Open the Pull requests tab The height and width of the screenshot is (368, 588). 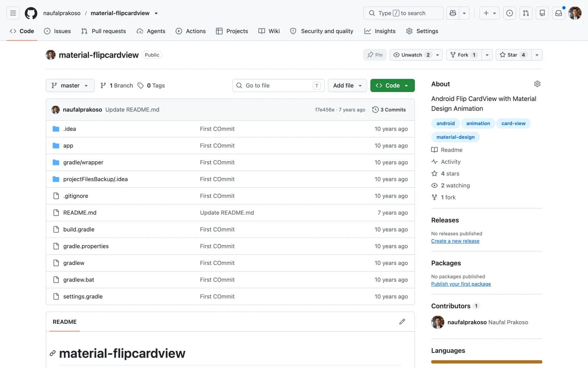tap(104, 31)
